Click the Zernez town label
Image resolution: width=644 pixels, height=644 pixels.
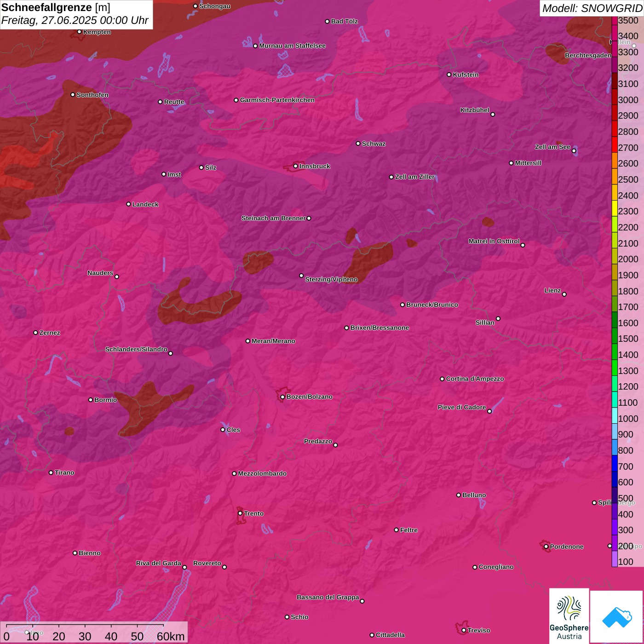[x=50, y=333]
